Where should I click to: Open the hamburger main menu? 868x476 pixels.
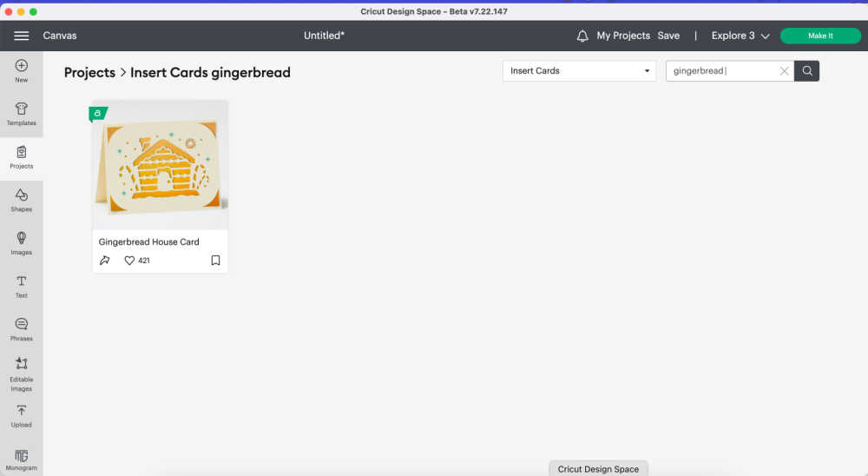point(22,36)
